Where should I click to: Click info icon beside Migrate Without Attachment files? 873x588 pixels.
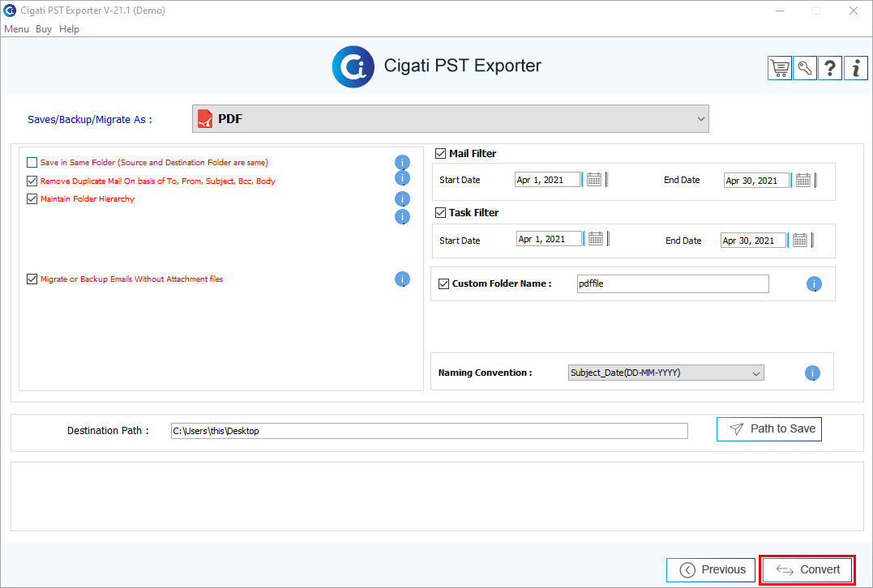coord(403,279)
